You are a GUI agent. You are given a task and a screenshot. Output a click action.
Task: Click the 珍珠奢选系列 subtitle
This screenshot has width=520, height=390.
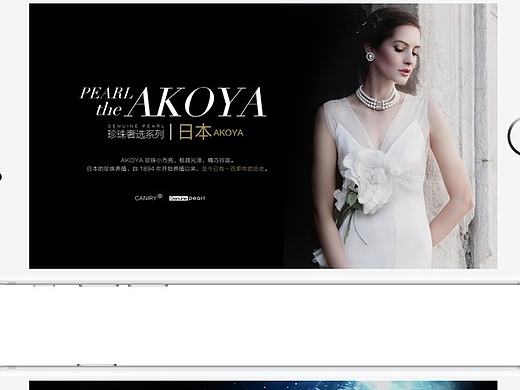point(136,134)
